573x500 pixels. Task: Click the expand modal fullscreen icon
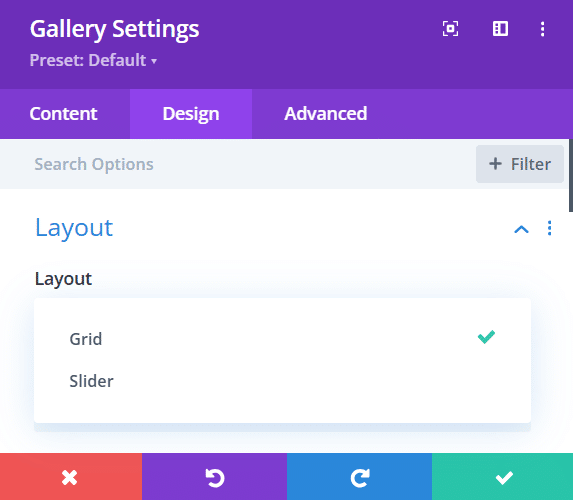click(450, 29)
